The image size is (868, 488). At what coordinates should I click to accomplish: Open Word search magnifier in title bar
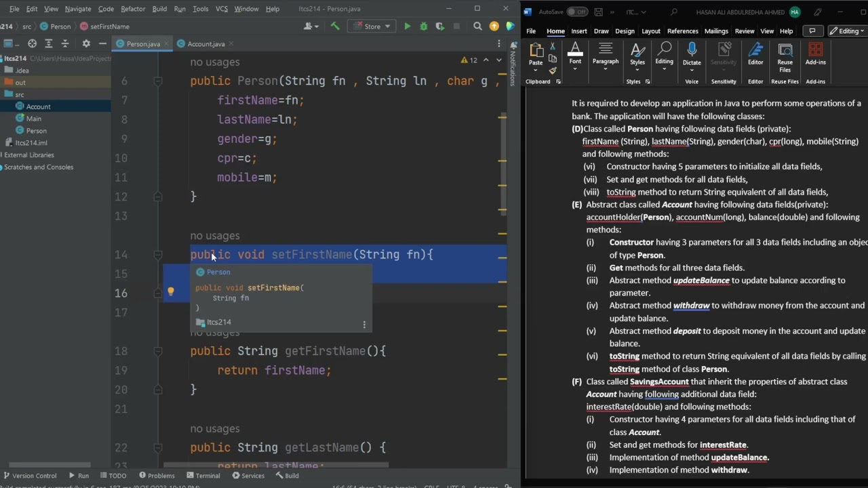[x=673, y=12]
